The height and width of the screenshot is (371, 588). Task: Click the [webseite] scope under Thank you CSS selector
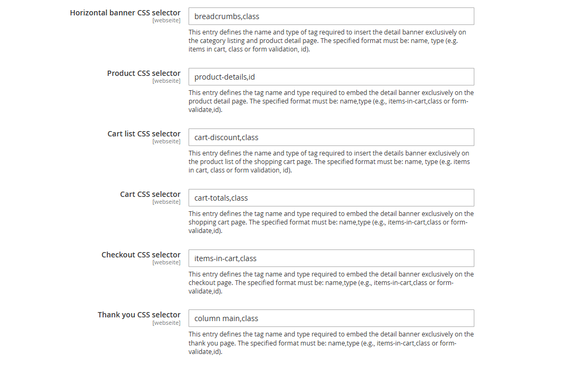click(x=166, y=323)
